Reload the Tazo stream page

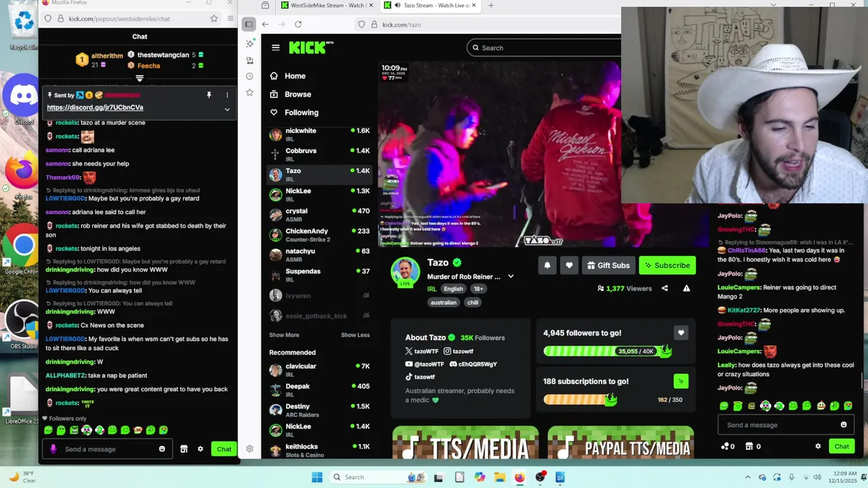point(298,24)
